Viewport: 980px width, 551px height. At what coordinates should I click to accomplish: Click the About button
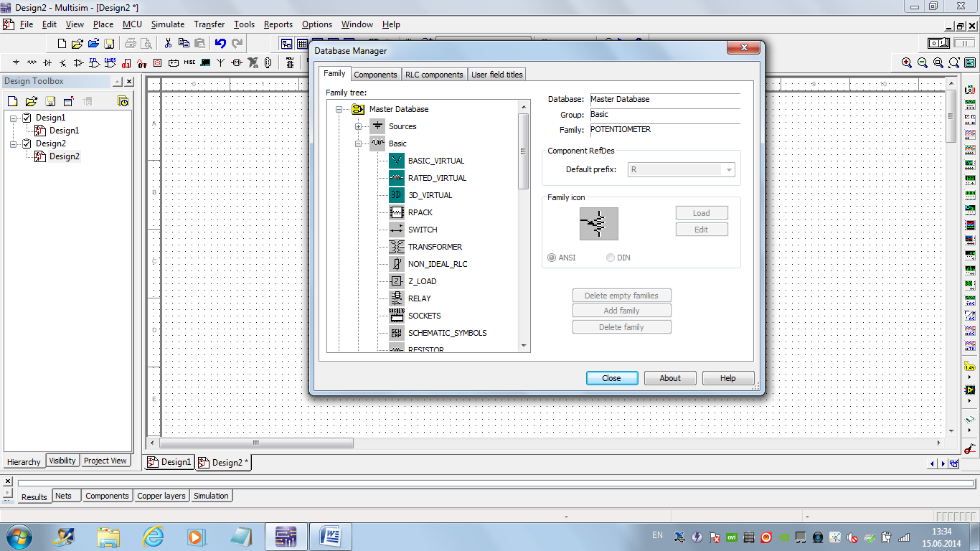coord(670,378)
